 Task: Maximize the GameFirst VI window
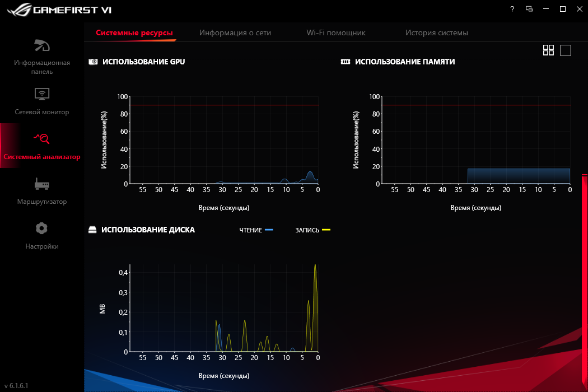pyautogui.click(x=562, y=9)
